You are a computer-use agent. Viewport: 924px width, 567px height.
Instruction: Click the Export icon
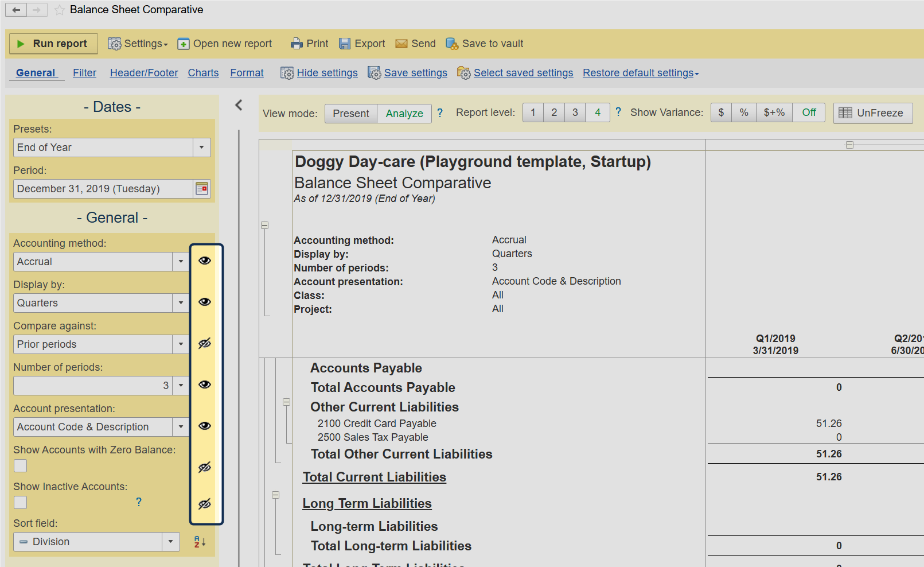(x=345, y=44)
